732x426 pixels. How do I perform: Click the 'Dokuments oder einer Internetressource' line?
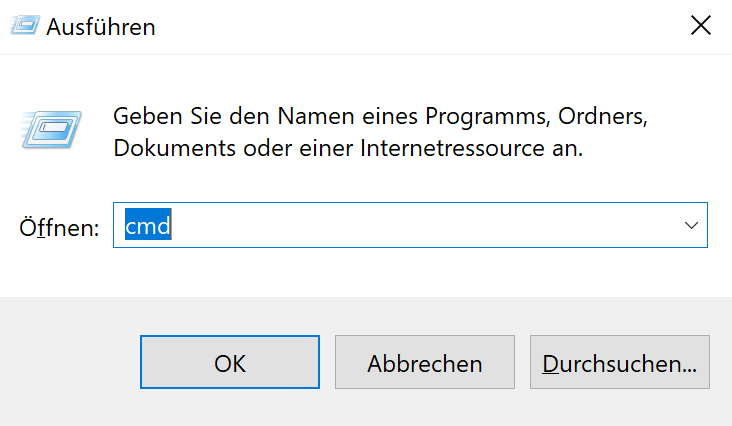point(348,148)
